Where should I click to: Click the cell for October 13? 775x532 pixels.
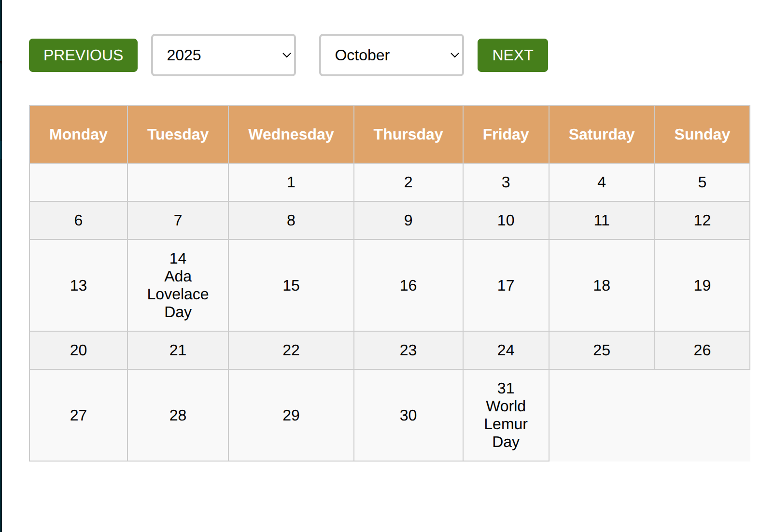(78, 285)
